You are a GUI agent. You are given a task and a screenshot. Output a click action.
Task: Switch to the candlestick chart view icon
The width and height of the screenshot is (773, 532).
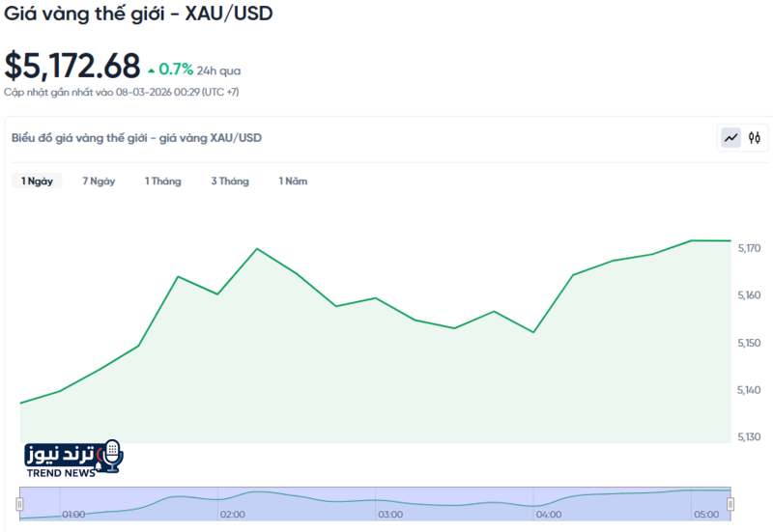tap(755, 138)
